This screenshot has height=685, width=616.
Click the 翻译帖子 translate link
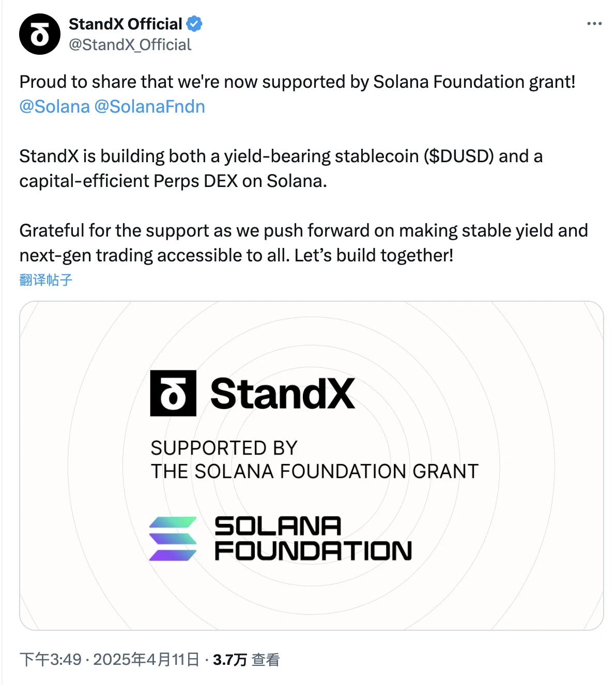[46, 280]
